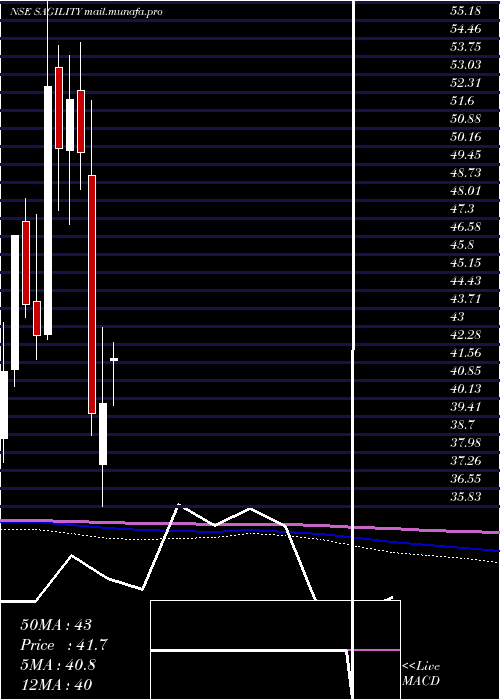Click the 37.26 price label
This screenshot has width=500, height=700.
(466, 460)
